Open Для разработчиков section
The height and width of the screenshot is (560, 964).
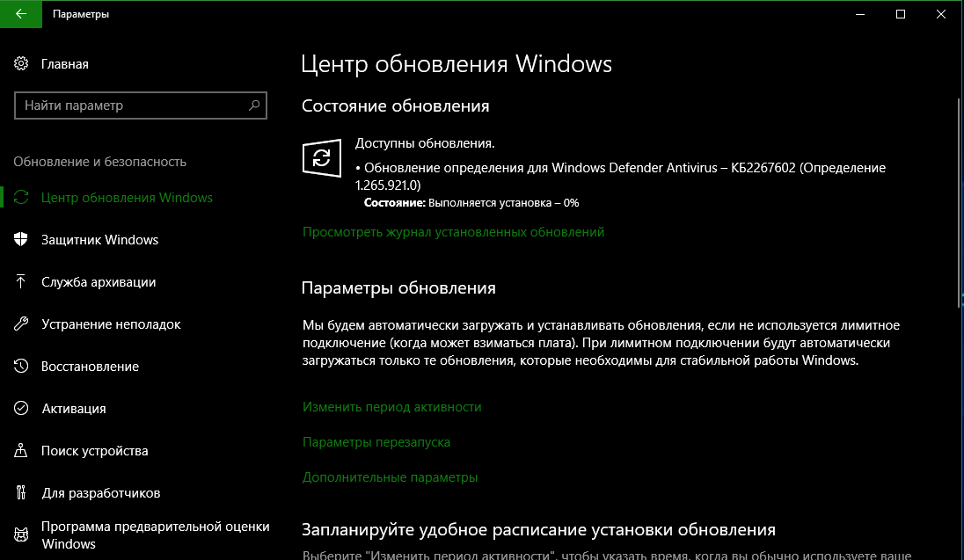coord(101,493)
